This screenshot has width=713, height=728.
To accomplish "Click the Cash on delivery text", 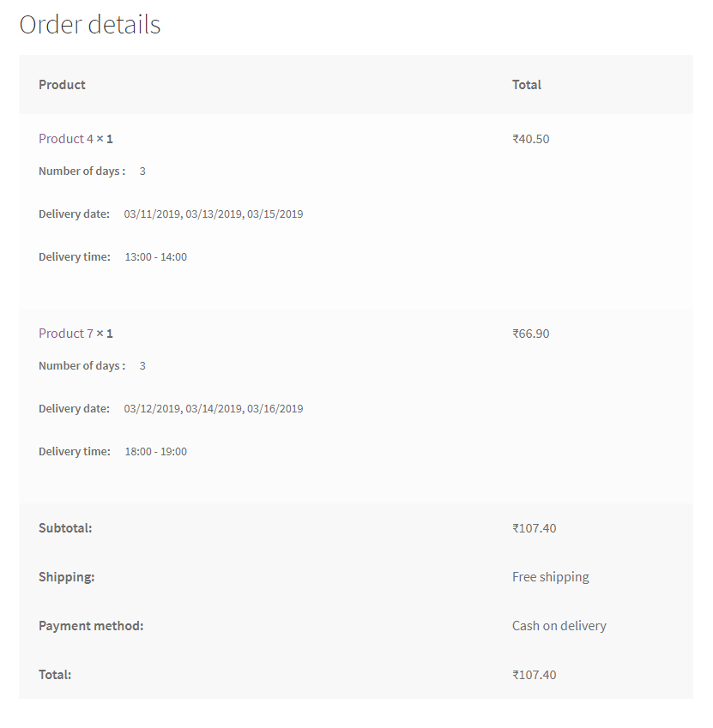I will tap(559, 626).
